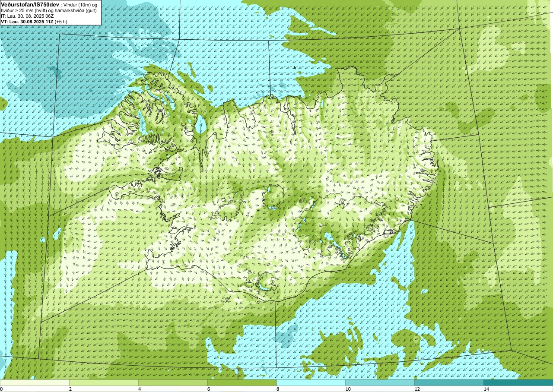Click the 2–4 m/s light green legend swatch
The height and width of the screenshot is (392, 553).
pos(104,383)
